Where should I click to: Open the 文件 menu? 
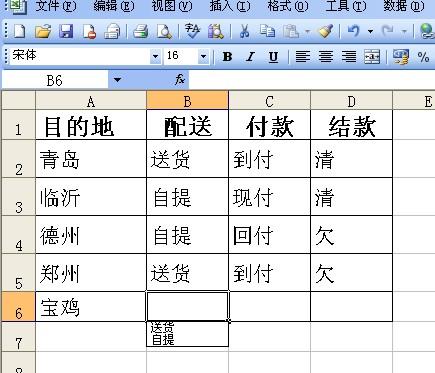pos(56,6)
